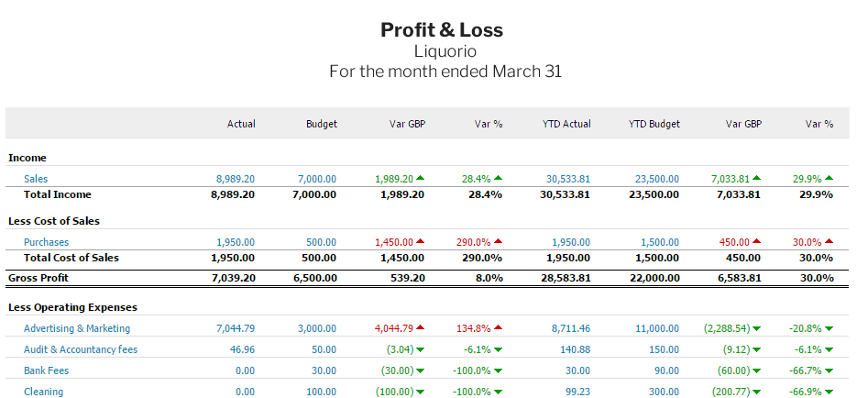Click green up arrow beside Sales YTD 29.9%
The height and width of the screenshot is (398, 868).
pyautogui.click(x=829, y=179)
